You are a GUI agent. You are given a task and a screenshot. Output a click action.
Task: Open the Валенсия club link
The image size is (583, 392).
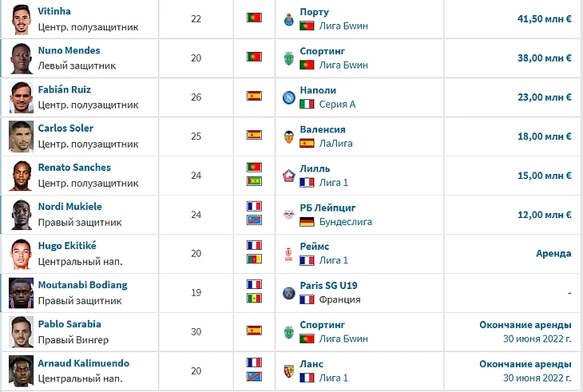323,129
